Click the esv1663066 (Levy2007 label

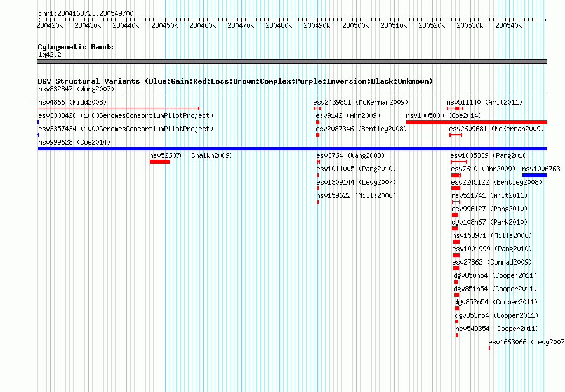pyautogui.click(x=526, y=342)
